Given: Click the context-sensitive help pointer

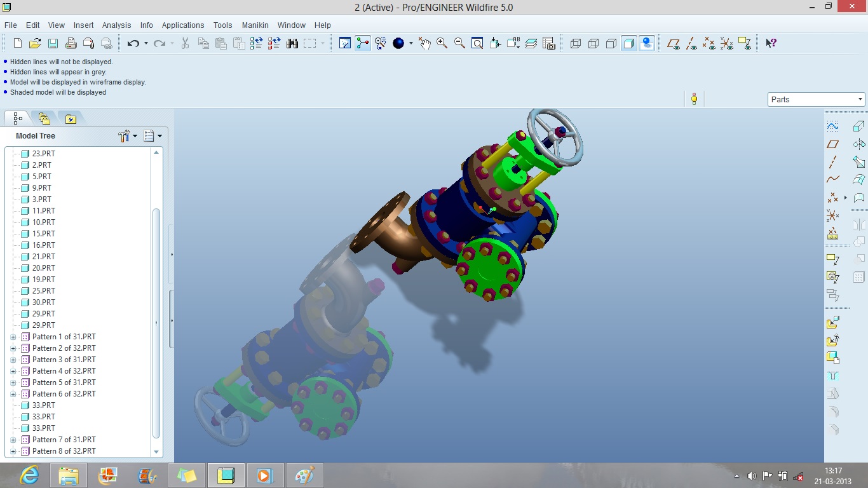Looking at the screenshot, I should [x=771, y=43].
